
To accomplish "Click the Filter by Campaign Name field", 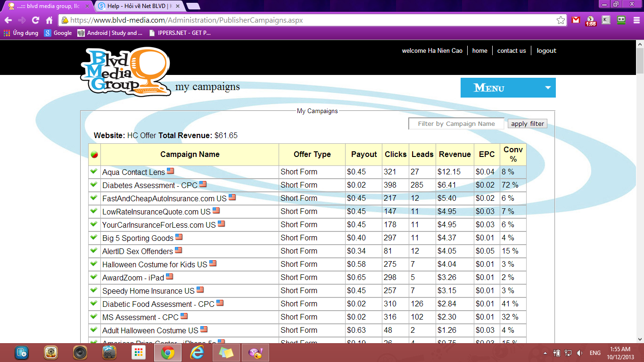I will tap(456, 123).
